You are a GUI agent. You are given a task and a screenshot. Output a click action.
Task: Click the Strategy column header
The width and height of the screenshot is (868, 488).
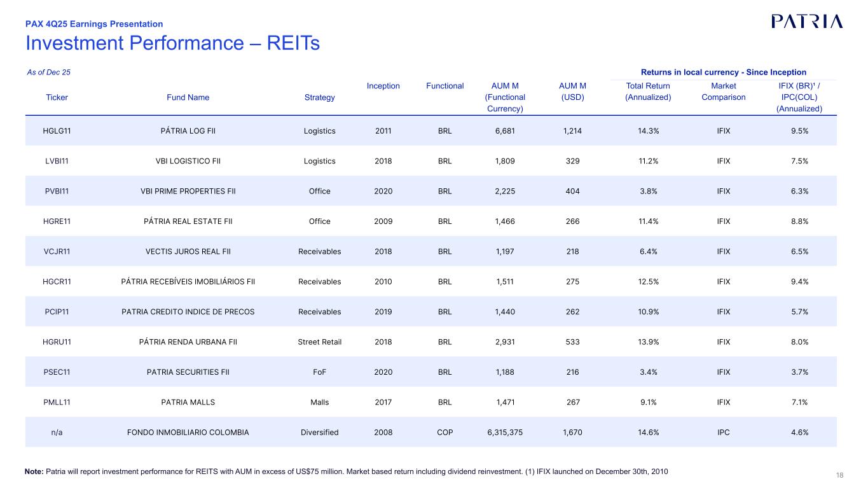[x=319, y=97]
